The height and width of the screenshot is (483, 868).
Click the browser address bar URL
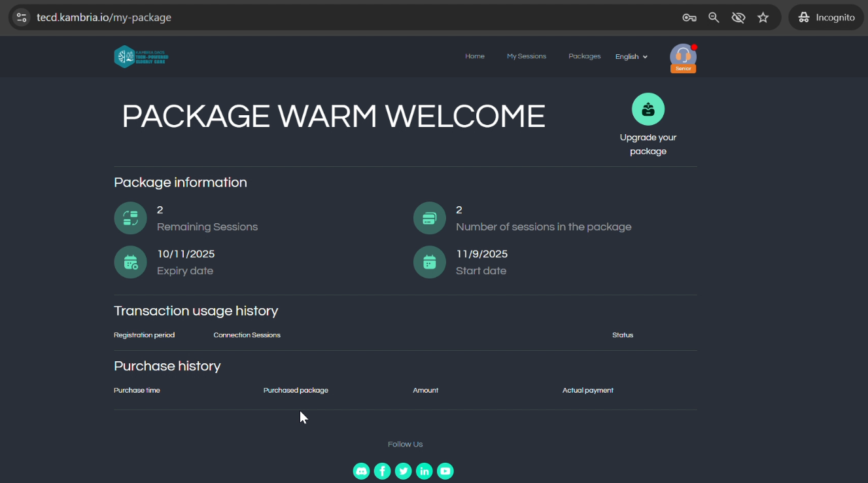104,18
